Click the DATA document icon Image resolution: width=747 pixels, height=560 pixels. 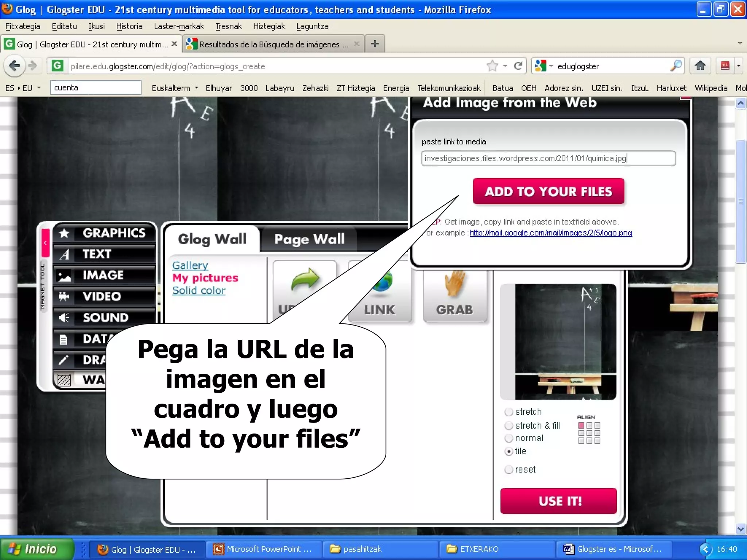[x=63, y=339]
